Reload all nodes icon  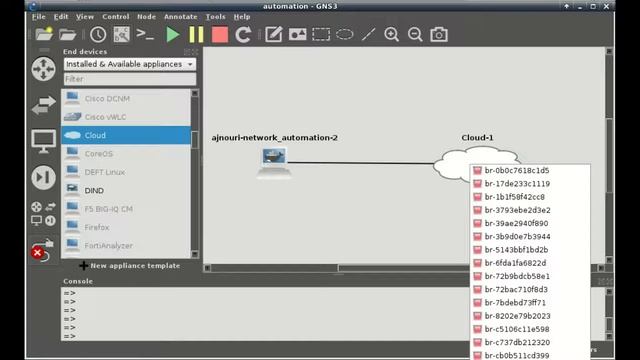pos(243,35)
